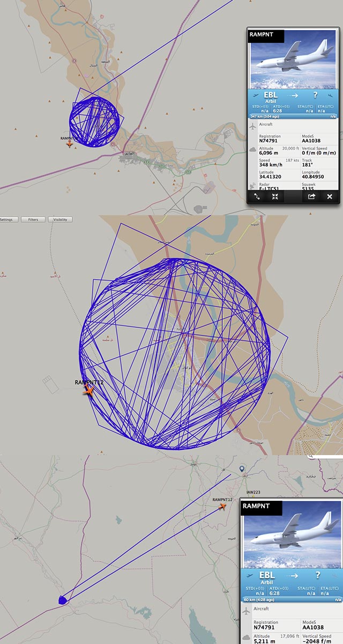The width and height of the screenshot is (343, 644).
Task: Select the orange plane marker in the top map
Action: coord(69,144)
